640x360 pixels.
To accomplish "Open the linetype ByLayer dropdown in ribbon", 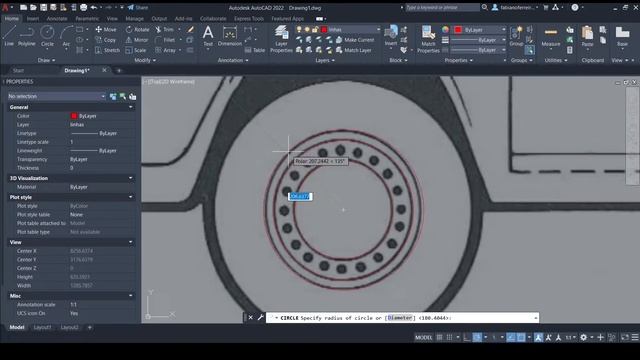I will 478,50.
